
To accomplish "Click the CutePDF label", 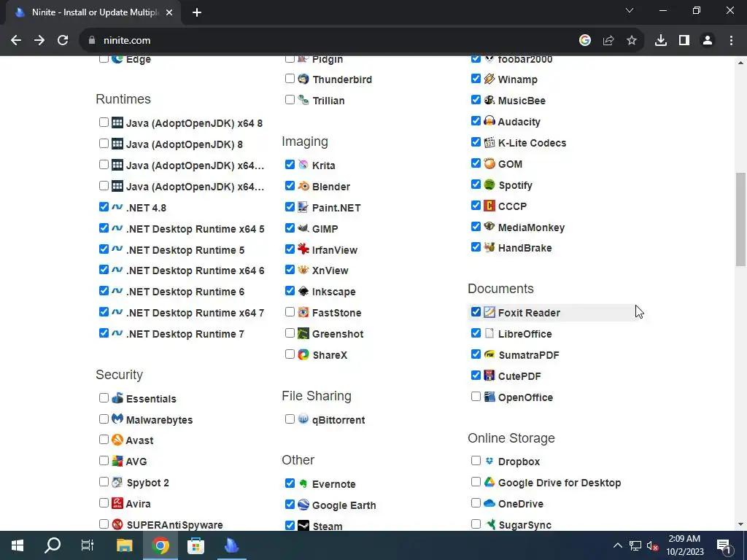I will (519, 376).
